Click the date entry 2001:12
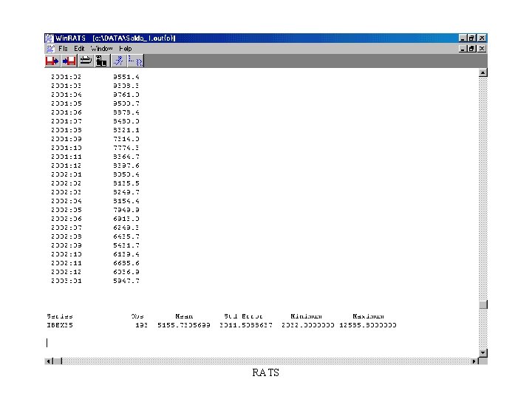 click(66, 166)
